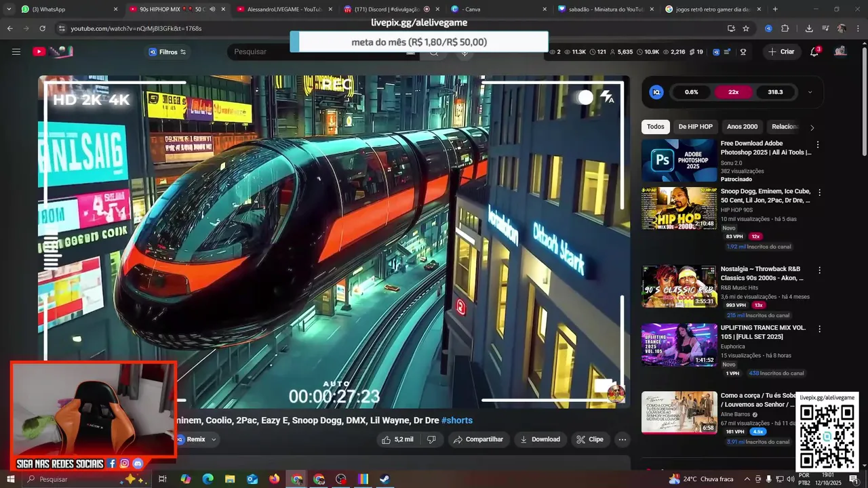
Task: Open the YouTube hamburger guide menu
Action: (16, 52)
